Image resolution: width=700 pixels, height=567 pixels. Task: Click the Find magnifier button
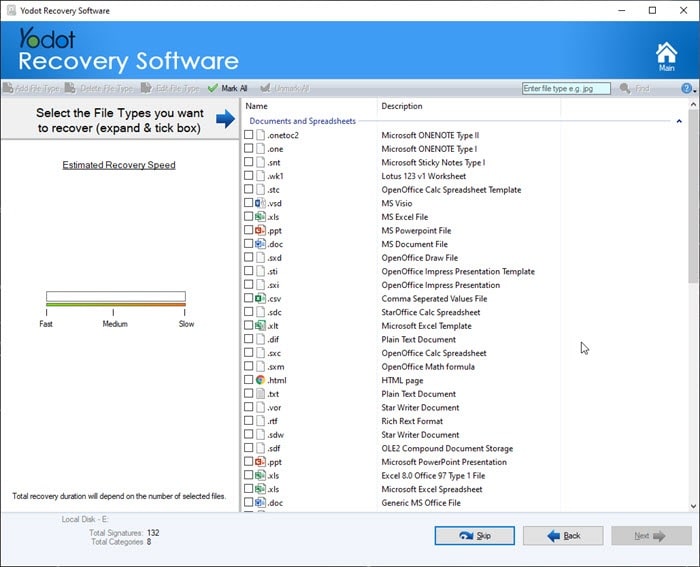coord(635,88)
